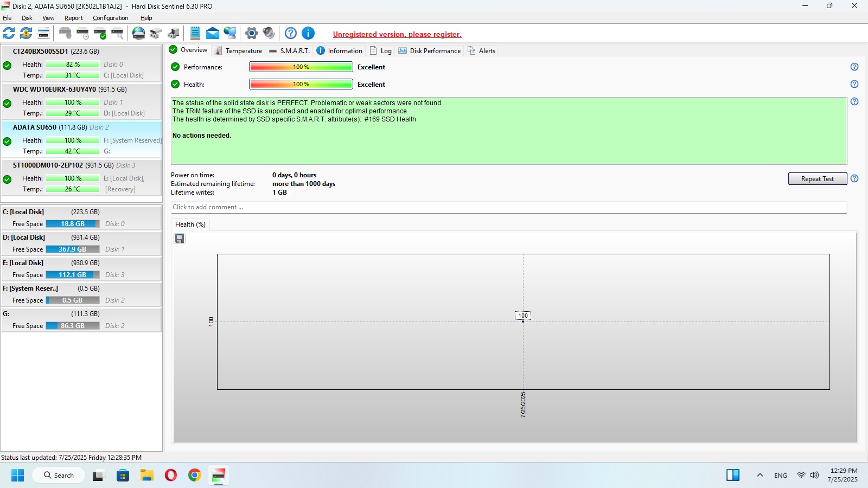Open Opera browser from the taskbar
868x488 pixels.
pyautogui.click(x=171, y=476)
